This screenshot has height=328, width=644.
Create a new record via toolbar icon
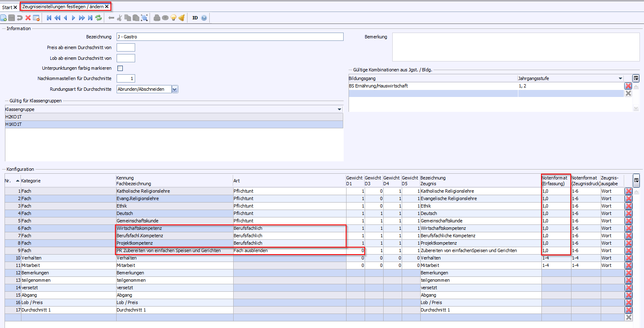pos(3,18)
